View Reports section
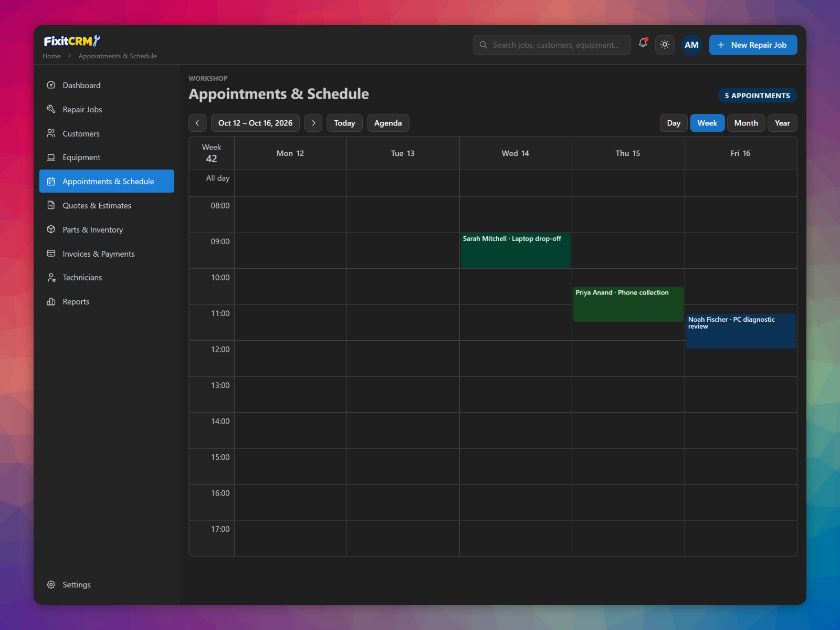This screenshot has height=630, width=840. pos(107,301)
